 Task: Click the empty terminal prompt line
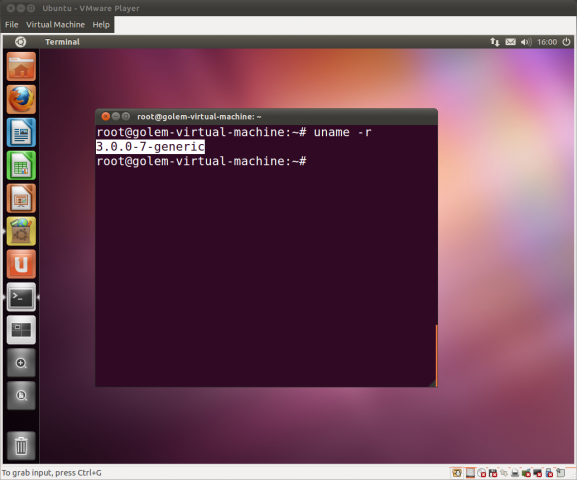click(x=201, y=161)
